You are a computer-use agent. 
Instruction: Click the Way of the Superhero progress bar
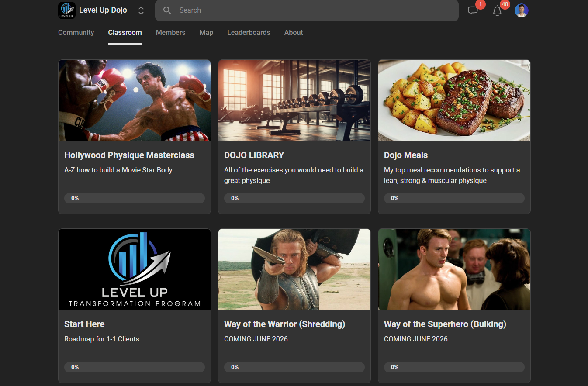tap(454, 367)
